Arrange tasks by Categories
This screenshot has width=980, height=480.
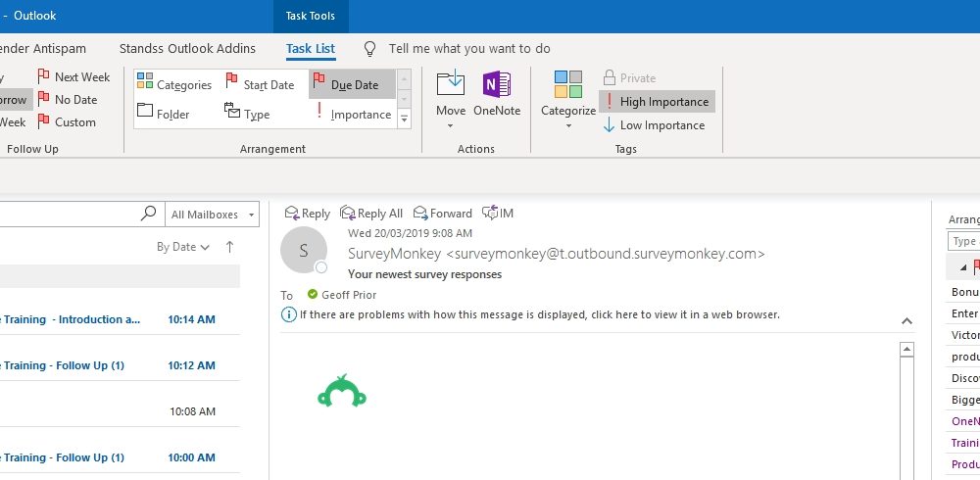pyautogui.click(x=174, y=84)
